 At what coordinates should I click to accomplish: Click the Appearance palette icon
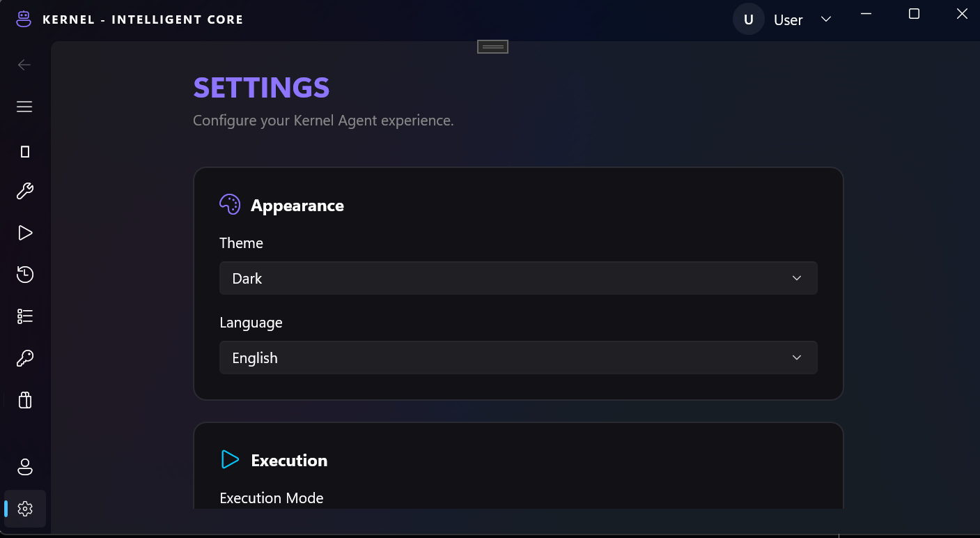230,205
